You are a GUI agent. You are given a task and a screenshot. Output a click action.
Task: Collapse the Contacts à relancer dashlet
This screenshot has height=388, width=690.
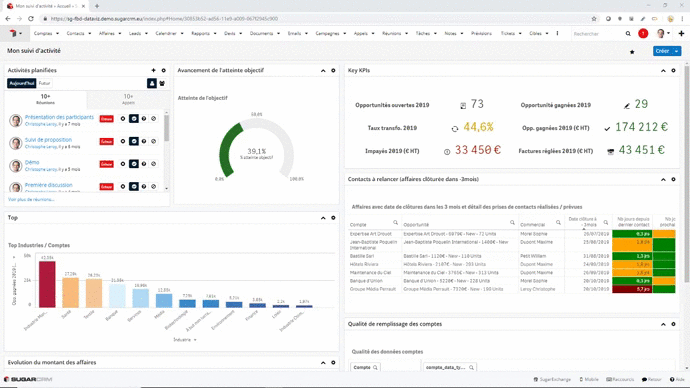pyautogui.click(x=663, y=179)
